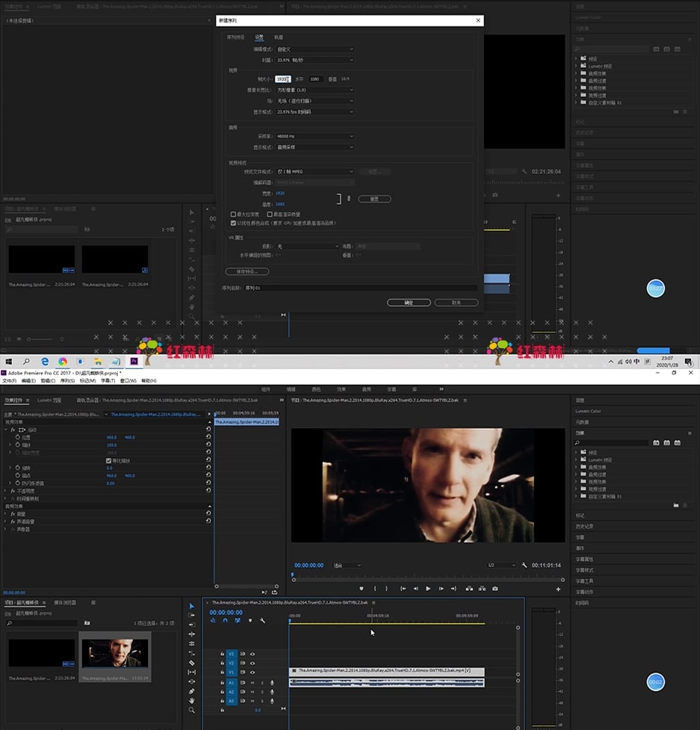Image resolution: width=700 pixels, height=730 pixels.
Task: Open settings wrench beside the 00:11:01:14 duration
Action: pos(524,565)
